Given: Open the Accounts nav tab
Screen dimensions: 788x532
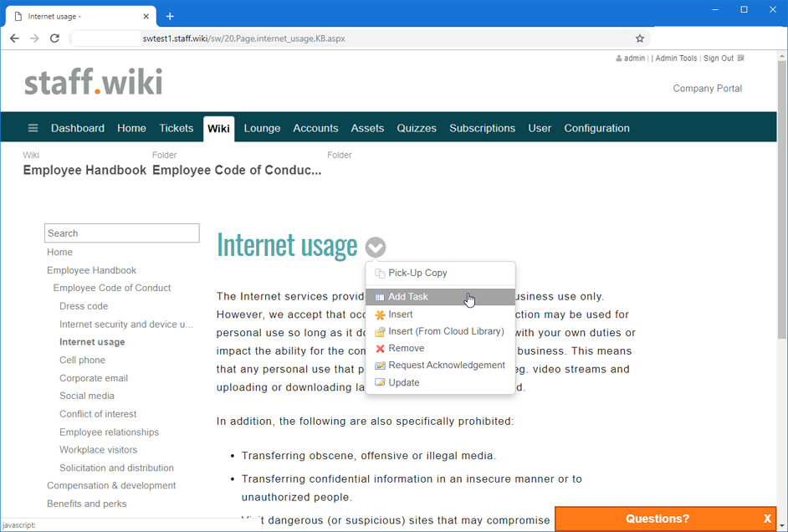Looking at the screenshot, I should tap(315, 128).
